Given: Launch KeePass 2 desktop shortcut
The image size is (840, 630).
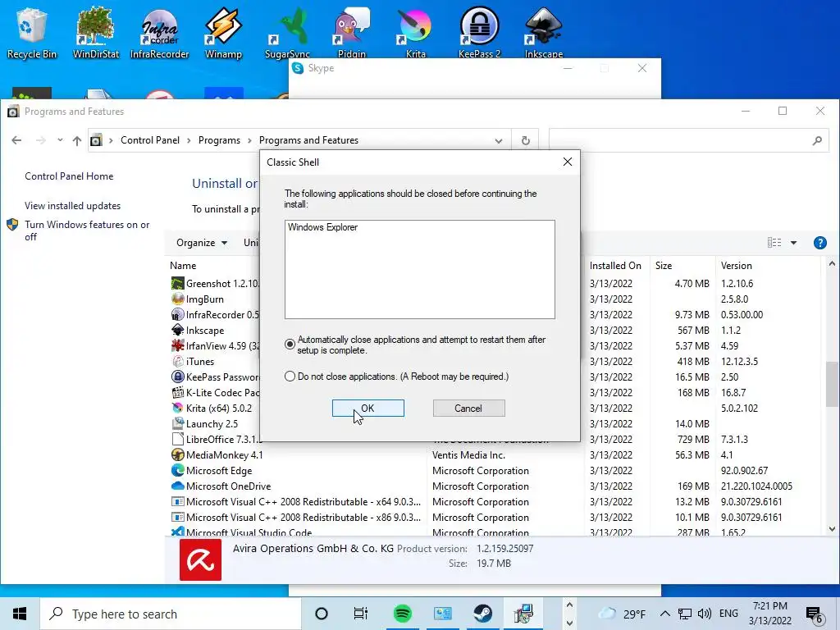Looking at the screenshot, I should [479, 32].
